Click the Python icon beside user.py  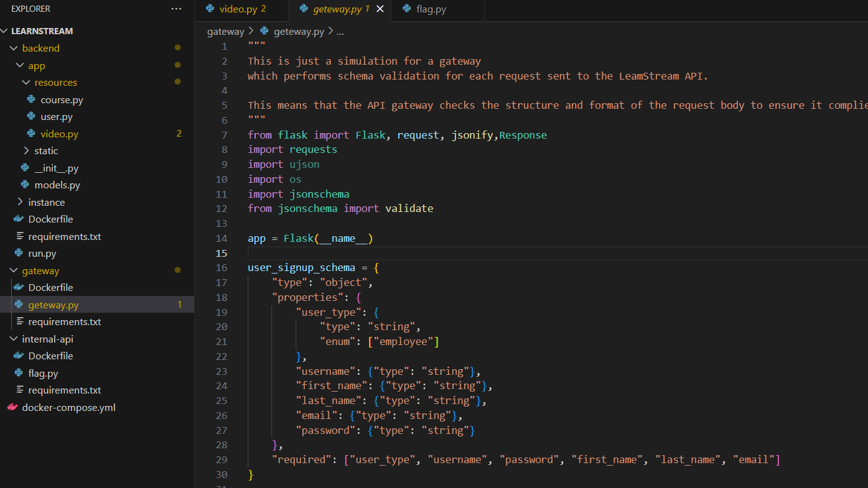pyautogui.click(x=31, y=116)
